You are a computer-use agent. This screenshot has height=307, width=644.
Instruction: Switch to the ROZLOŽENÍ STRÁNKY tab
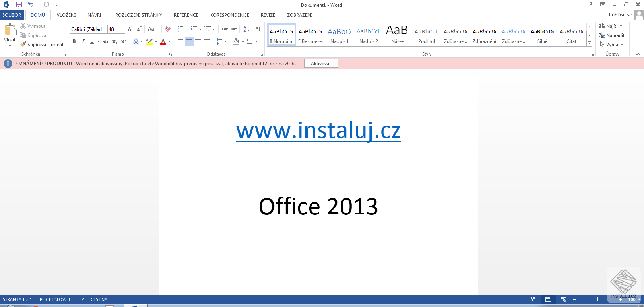[138, 15]
